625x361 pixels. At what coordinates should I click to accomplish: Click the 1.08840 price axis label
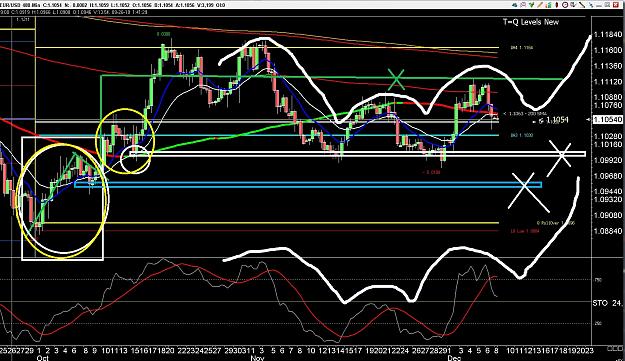(607, 231)
